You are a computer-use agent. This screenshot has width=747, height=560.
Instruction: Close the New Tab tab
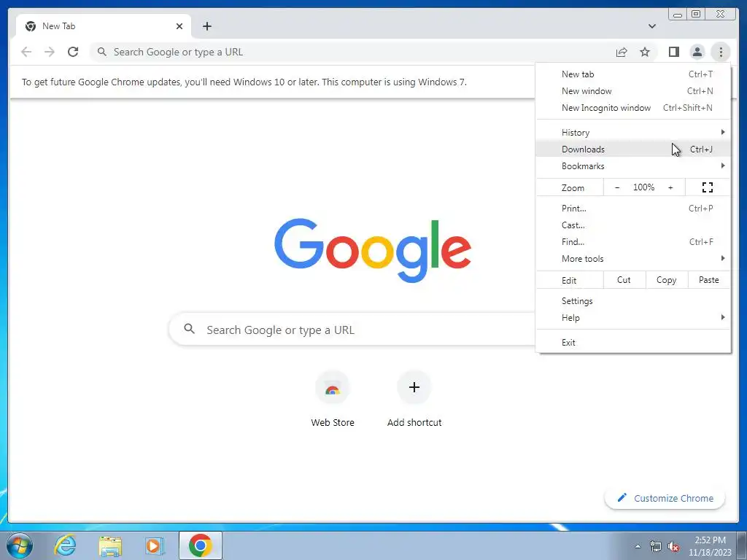tap(179, 26)
